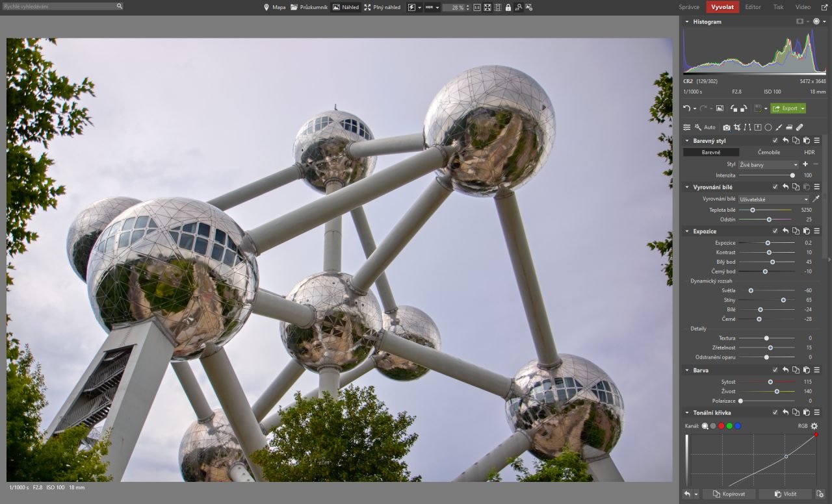The image size is (832, 504).
Task: Select the radial filter circle tool
Action: tap(768, 127)
